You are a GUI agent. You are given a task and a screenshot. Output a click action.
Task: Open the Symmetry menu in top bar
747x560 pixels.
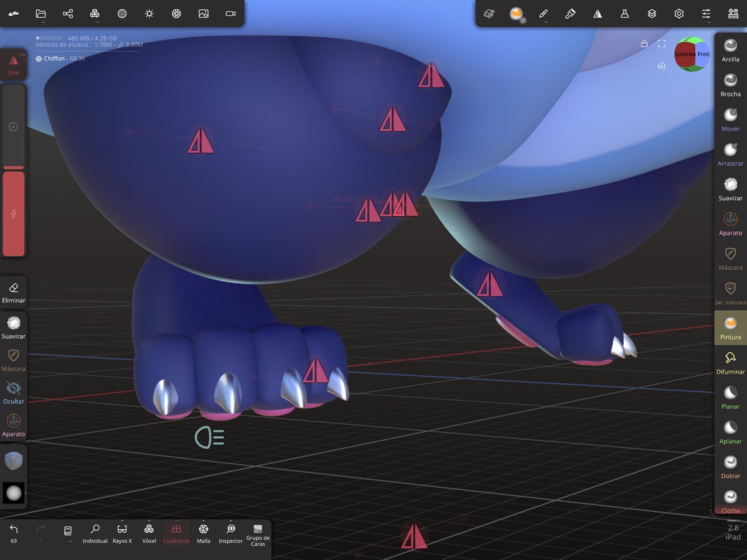click(598, 13)
